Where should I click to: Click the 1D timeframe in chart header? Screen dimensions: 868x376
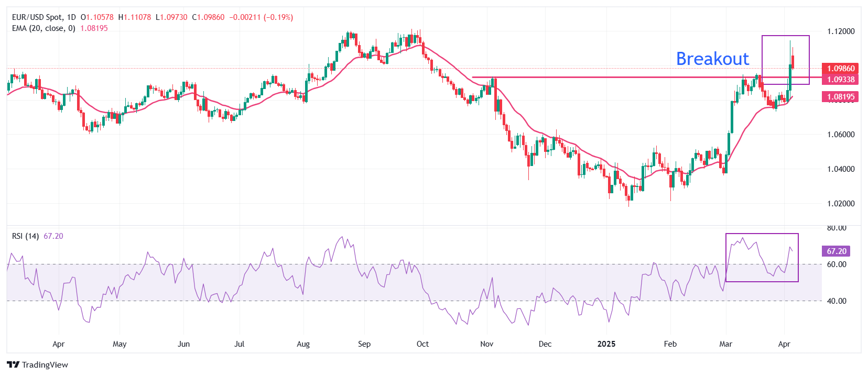(x=71, y=17)
